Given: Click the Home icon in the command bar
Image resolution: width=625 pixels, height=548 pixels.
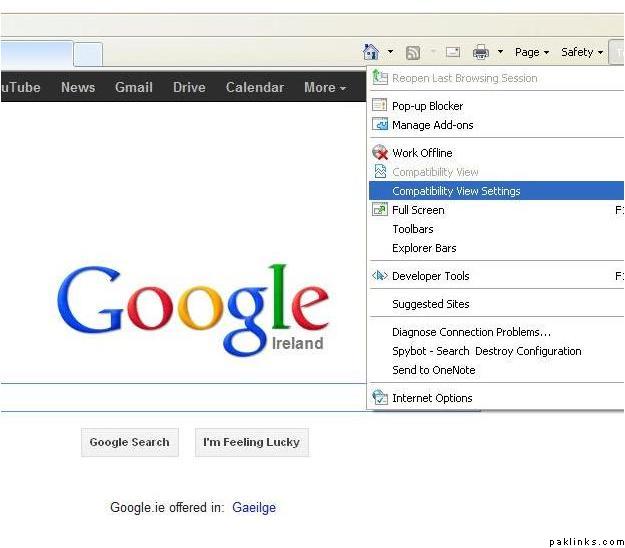Looking at the screenshot, I should click(x=371, y=52).
